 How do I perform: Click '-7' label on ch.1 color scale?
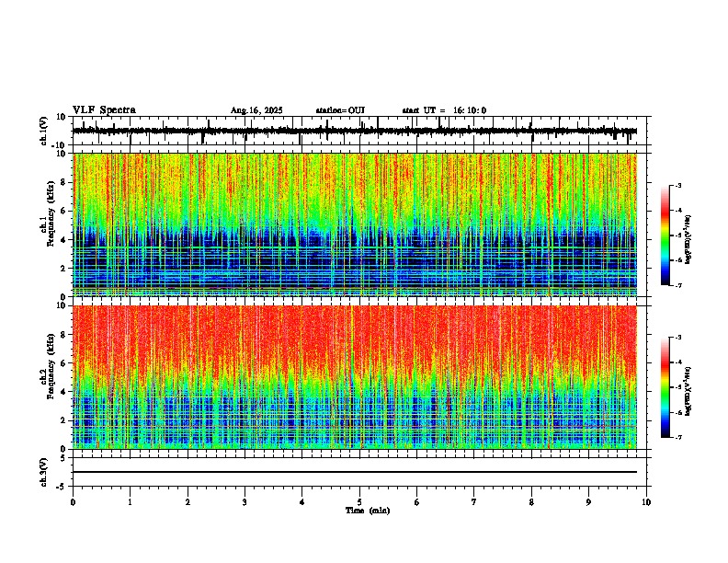(678, 285)
